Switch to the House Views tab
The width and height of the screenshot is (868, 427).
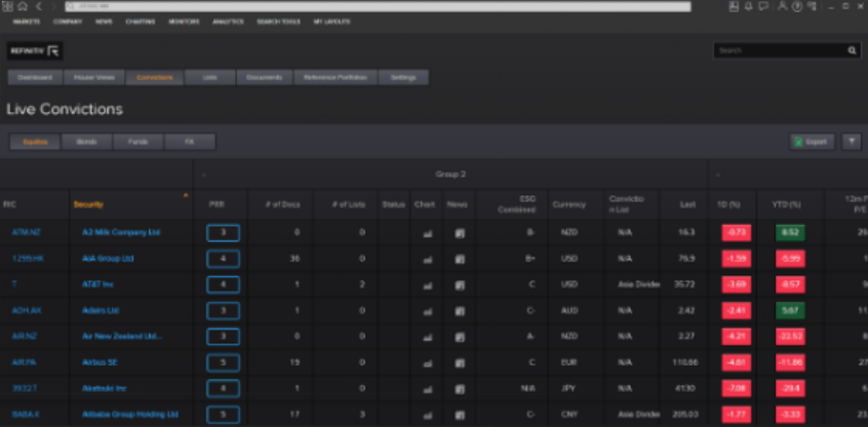pyautogui.click(x=95, y=77)
